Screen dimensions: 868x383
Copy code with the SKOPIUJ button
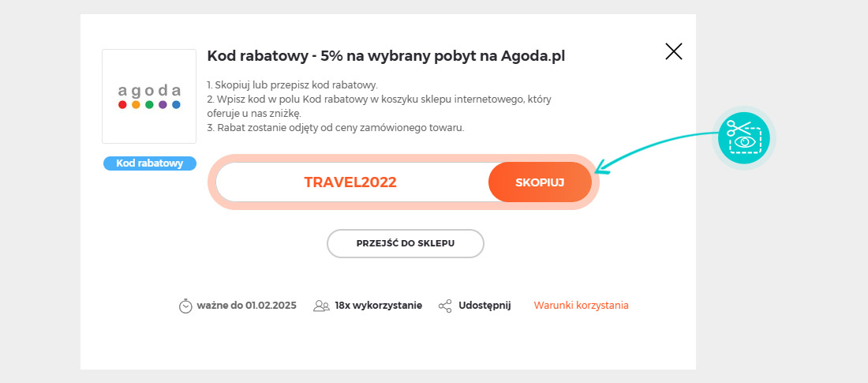click(x=540, y=182)
